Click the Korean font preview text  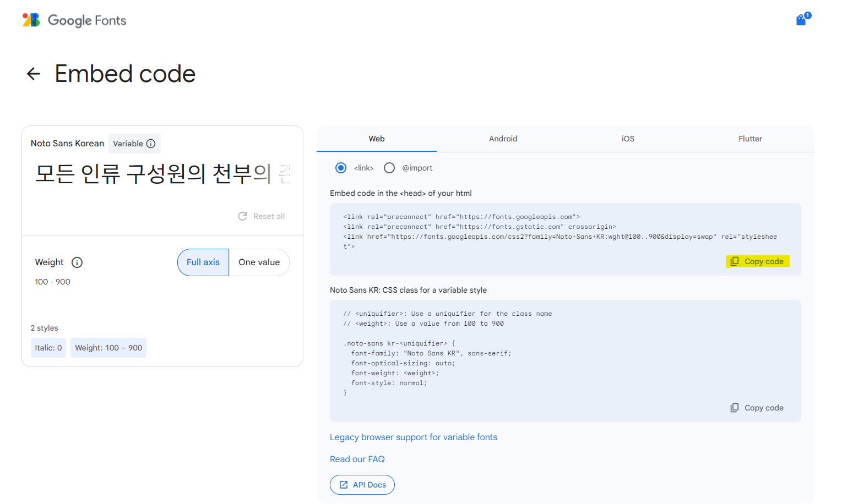(162, 174)
